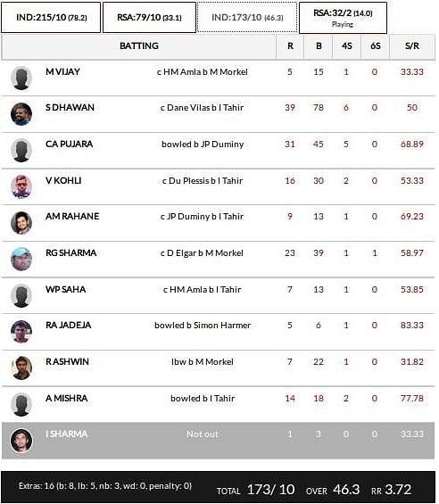Click S Dhawan's profile photo
The width and height of the screenshot is (439, 504).
[x=21, y=114]
